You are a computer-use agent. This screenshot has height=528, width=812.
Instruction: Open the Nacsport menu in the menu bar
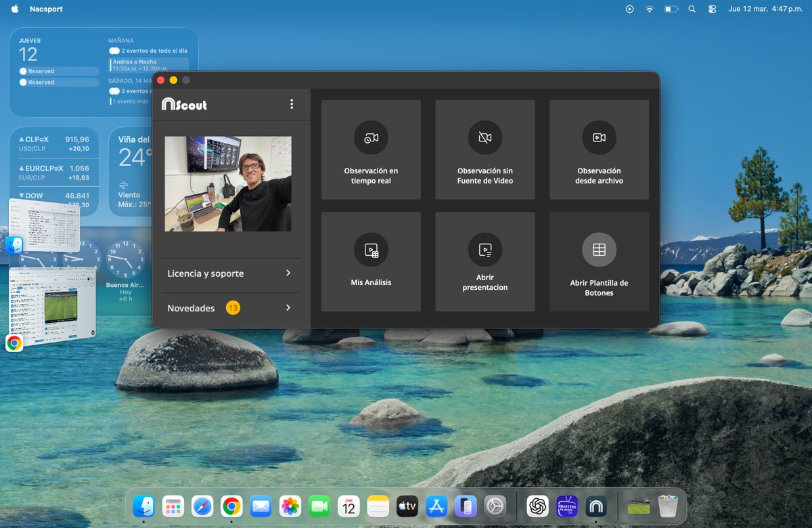(45, 9)
